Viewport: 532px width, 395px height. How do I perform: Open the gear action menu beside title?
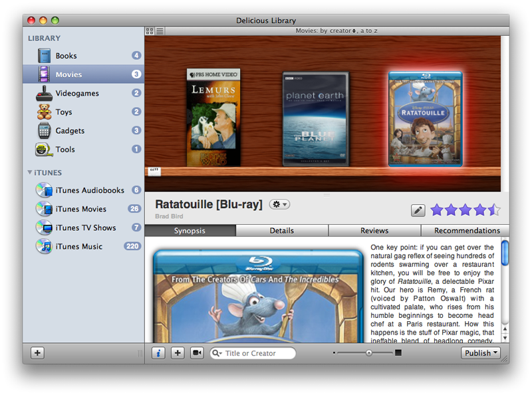point(279,204)
